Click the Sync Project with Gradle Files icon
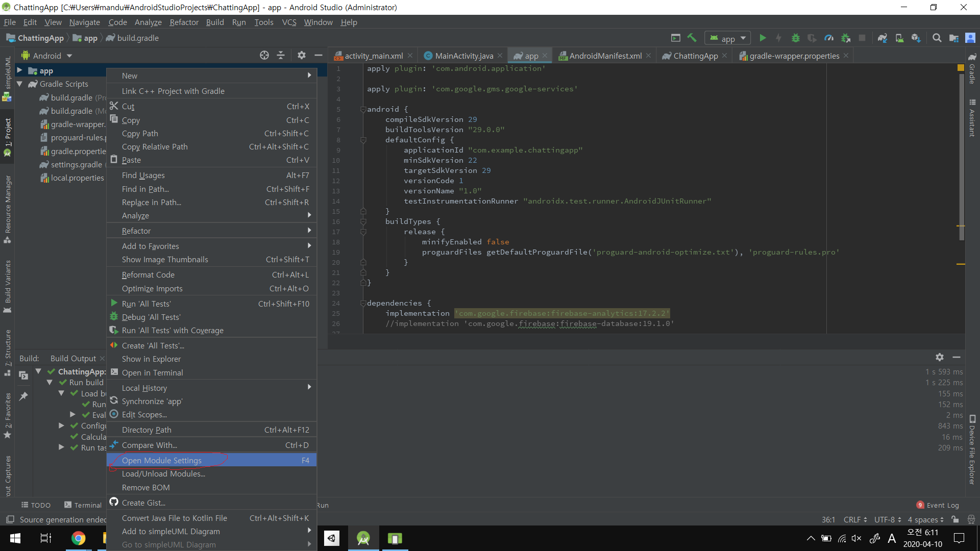 click(x=883, y=38)
